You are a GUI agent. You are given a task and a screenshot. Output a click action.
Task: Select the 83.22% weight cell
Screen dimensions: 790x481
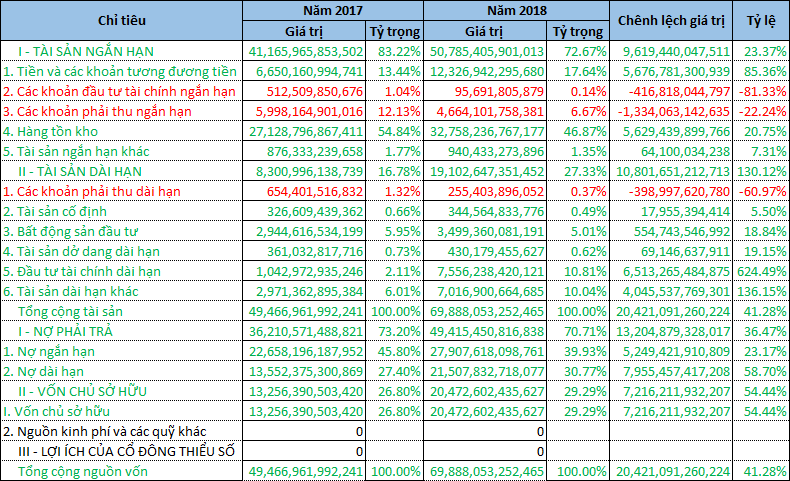click(399, 51)
